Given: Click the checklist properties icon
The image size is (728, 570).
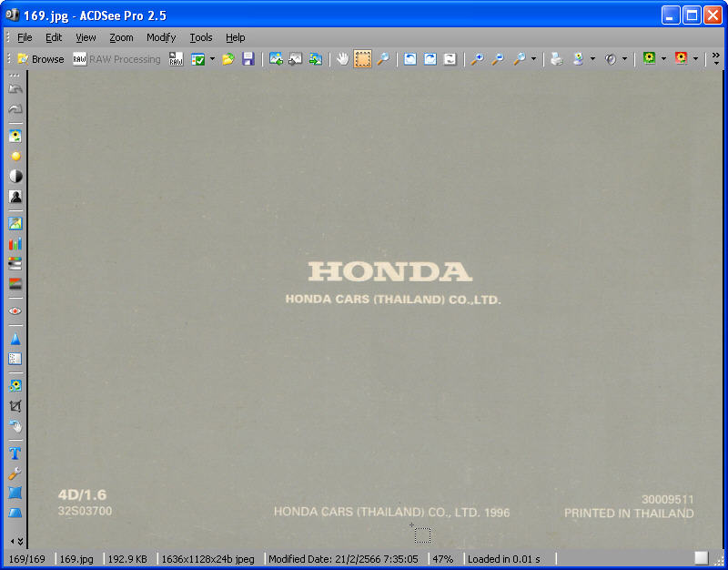Looking at the screenshot, I should [x=198, y=59].
